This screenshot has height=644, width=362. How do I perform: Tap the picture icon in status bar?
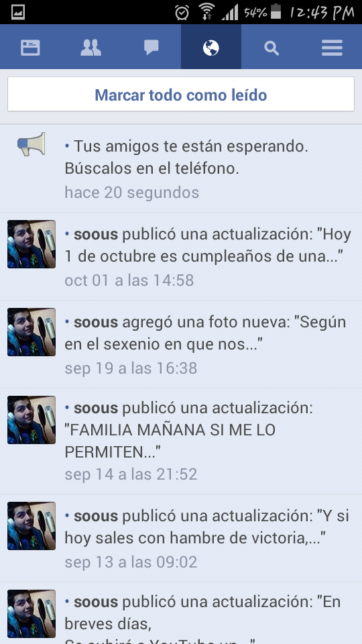(18, 12)
